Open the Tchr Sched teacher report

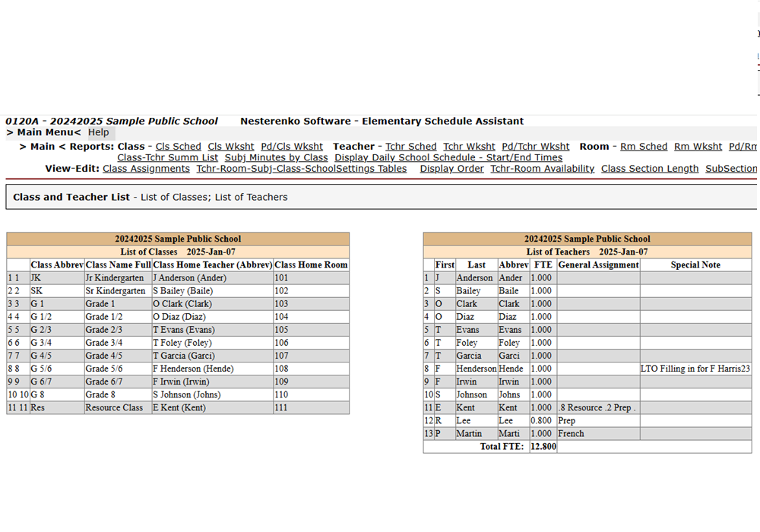pyautogui.click(x=410, y=147)
